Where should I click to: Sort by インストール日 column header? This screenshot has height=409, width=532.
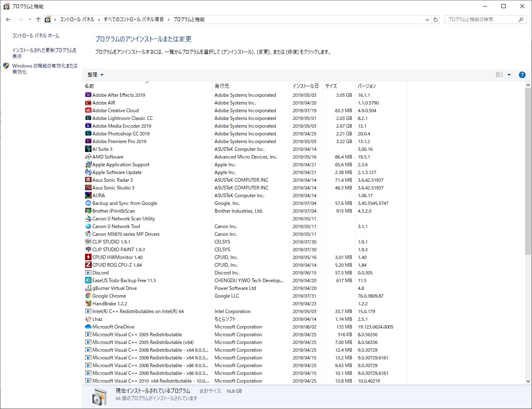[306, 86]
